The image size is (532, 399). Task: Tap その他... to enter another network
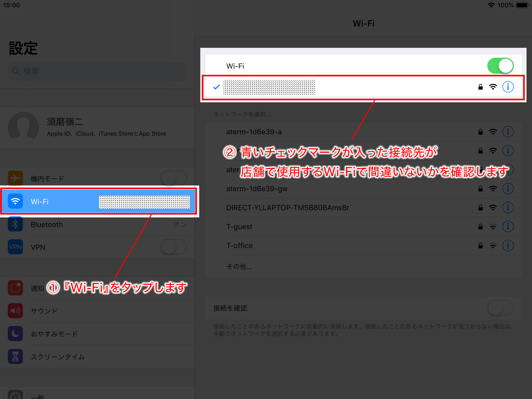click(363, 267)
